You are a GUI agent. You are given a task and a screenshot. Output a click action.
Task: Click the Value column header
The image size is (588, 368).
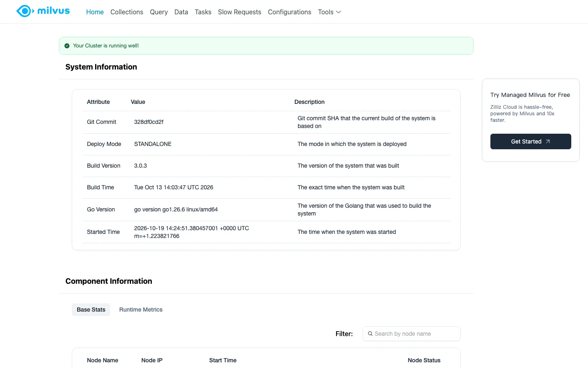(138, 102)
